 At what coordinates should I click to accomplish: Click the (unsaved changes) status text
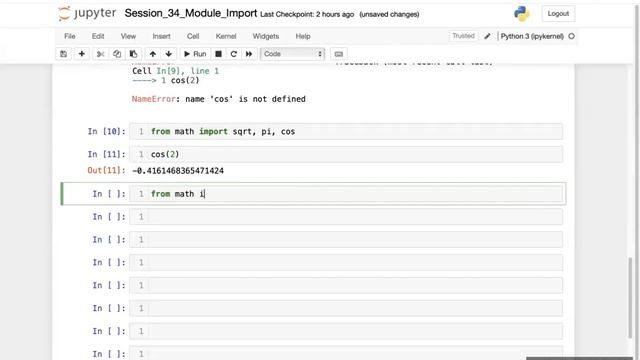pyautogui.click(x=389, y=14)
